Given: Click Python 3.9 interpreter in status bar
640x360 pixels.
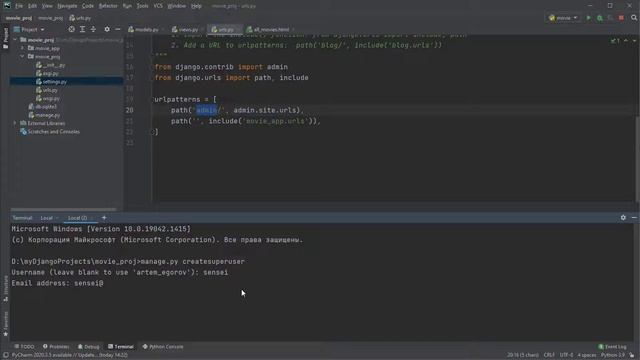Looking at the screenshot, I should coord(613,356).
